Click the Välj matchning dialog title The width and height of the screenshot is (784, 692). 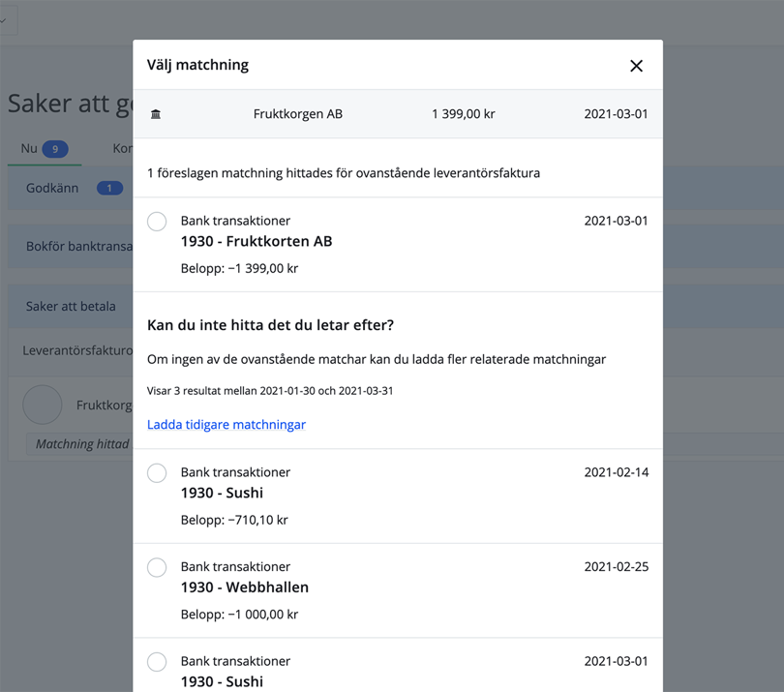197,65
